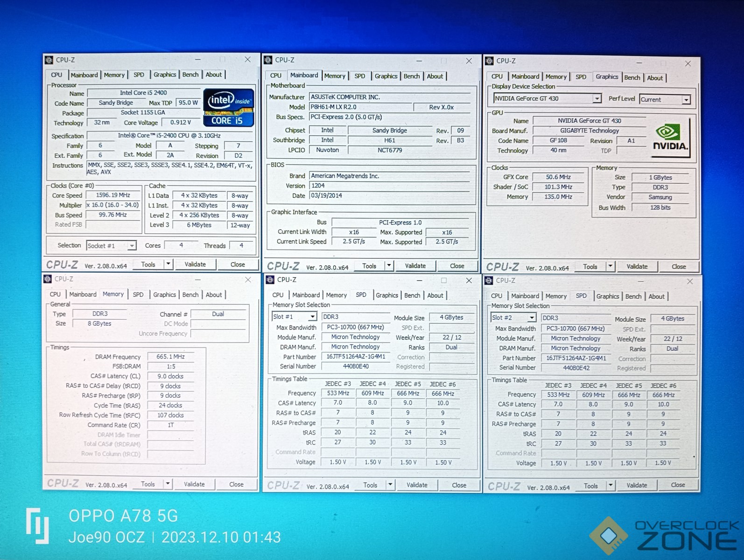The height and width of the screenshot is (560, 744).
Task: Click the Close button in the Slot #1 window
Action: pyautogui.click(x=459, y=485)
